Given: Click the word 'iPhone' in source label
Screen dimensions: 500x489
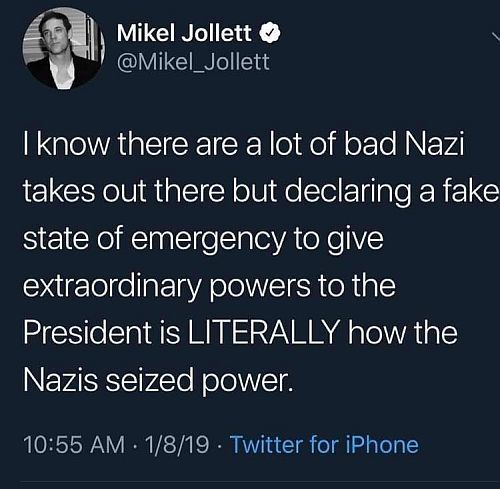Looking at the screenshot, I should tap(382, 445).
